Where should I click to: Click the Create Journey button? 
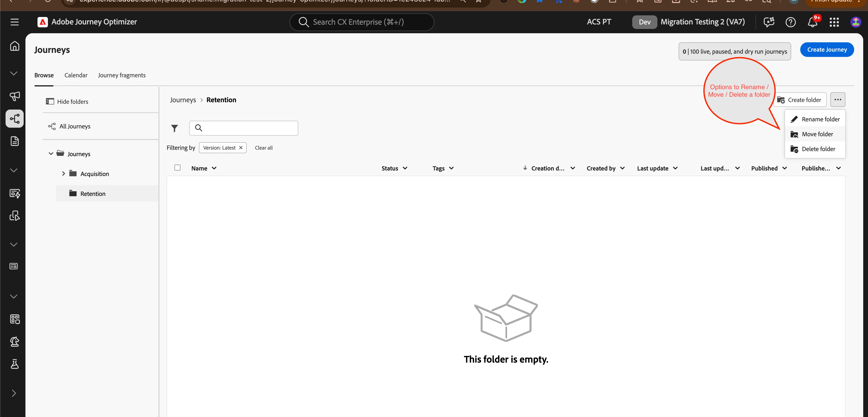[827, 50]
